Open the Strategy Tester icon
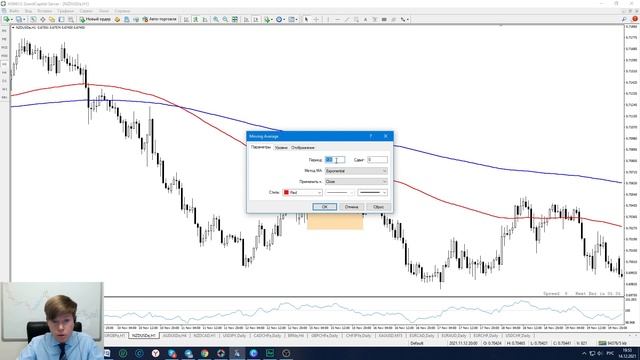The image size is (640, 360). 71,19
